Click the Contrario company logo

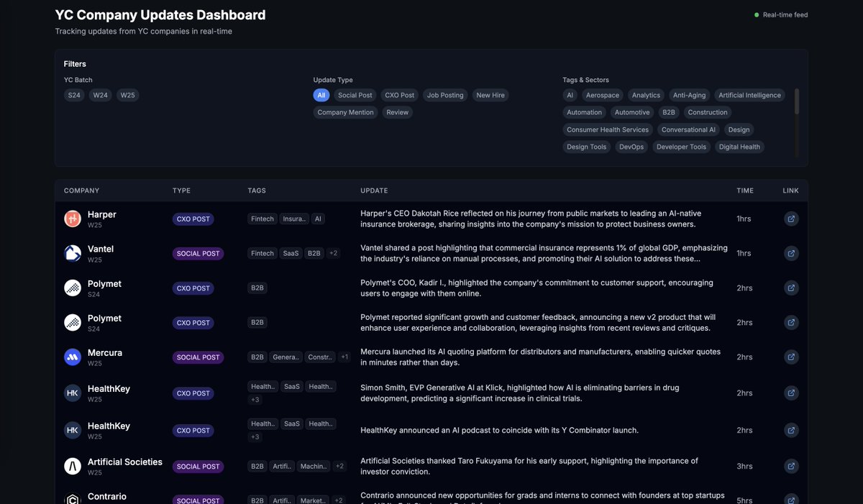point(73,498)
